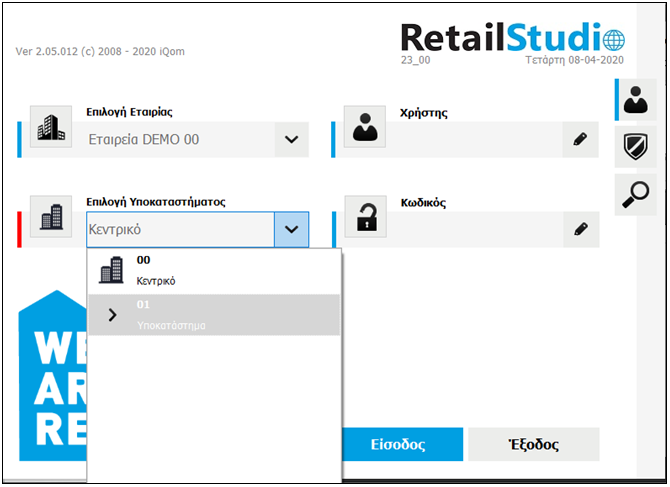Viewport: 670px width, 487px height.
Task: Click the branch building icon beside Επιλογή Υποκαταστήματος
Action: pyautogui.click(x=50, y=217)
